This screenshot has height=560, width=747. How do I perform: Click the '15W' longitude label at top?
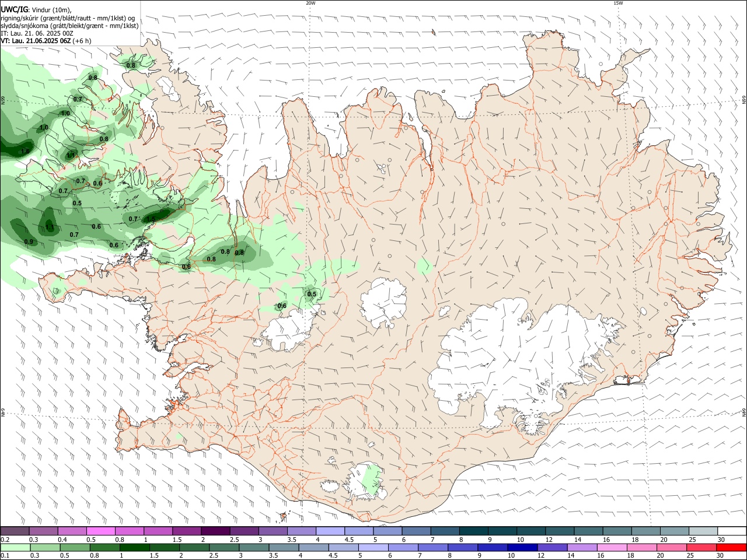tap(618, 3)
